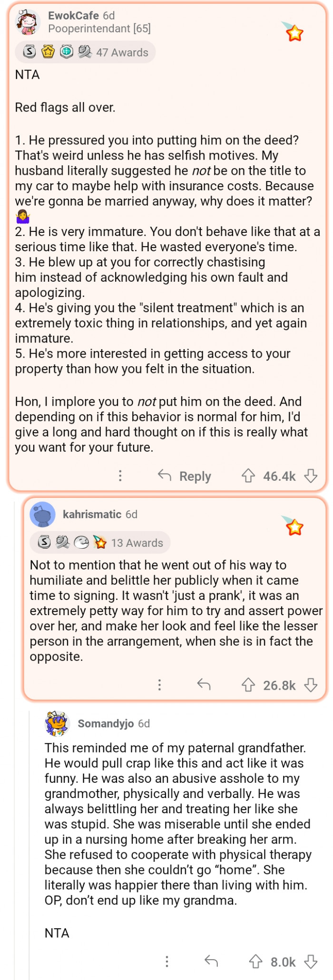Upvote kahrismatic's comment
This screenshot has width=333, height=980.
(x=248, y=685)
